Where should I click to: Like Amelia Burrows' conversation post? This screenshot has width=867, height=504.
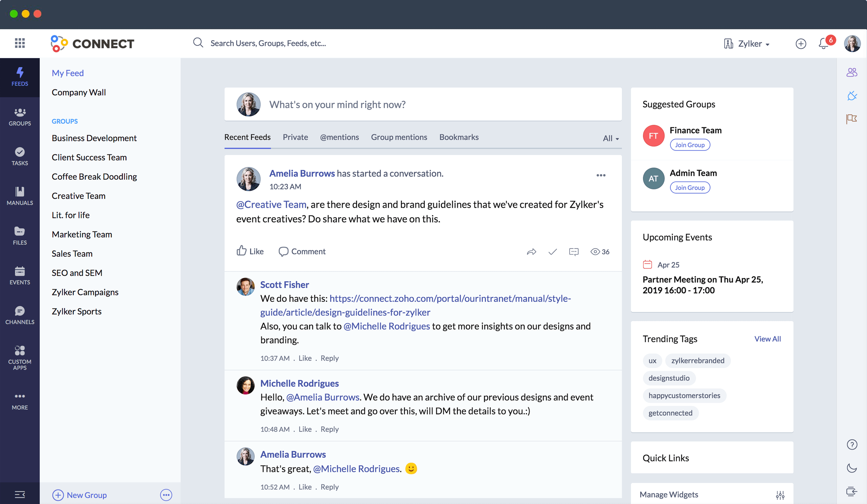pyautogui.click(x=250, y=251)
